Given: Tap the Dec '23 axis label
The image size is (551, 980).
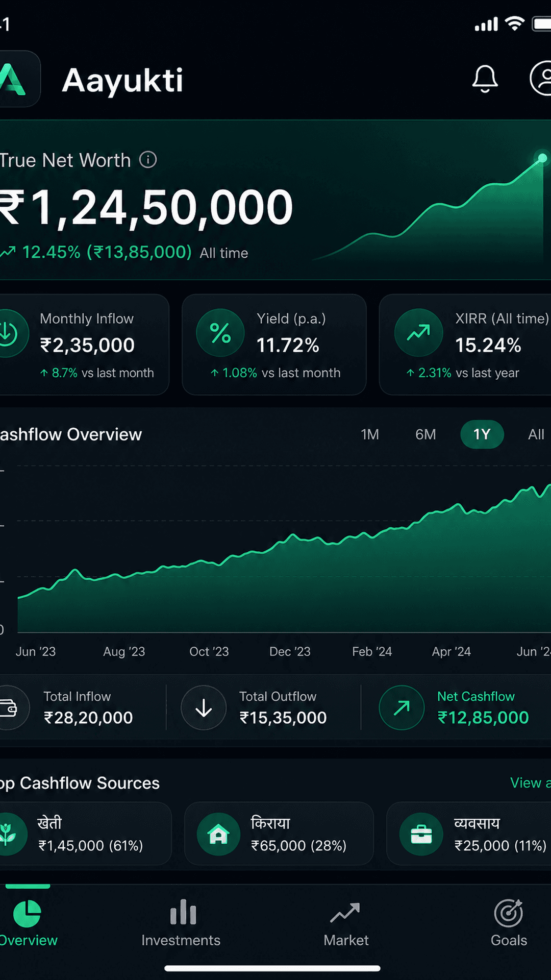Looking at the screenshot, I should coord(290,652).
